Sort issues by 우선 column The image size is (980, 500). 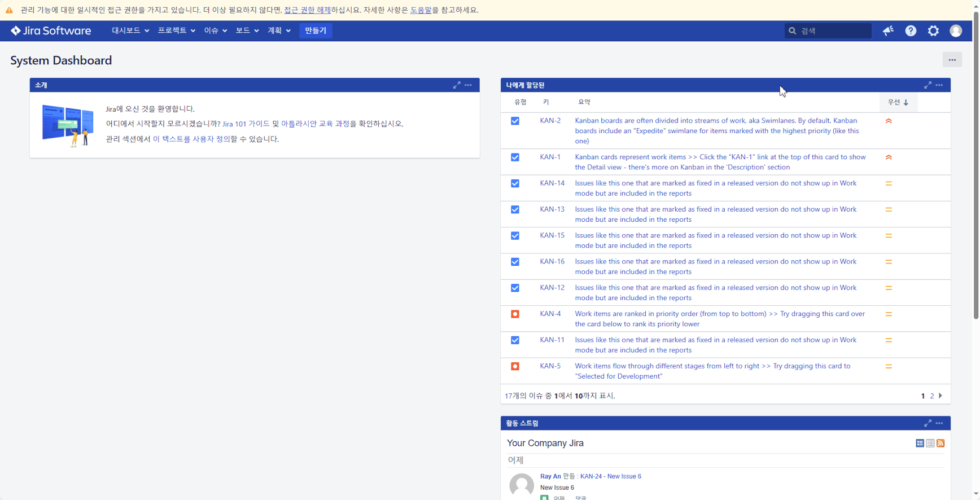click(898, 102)
